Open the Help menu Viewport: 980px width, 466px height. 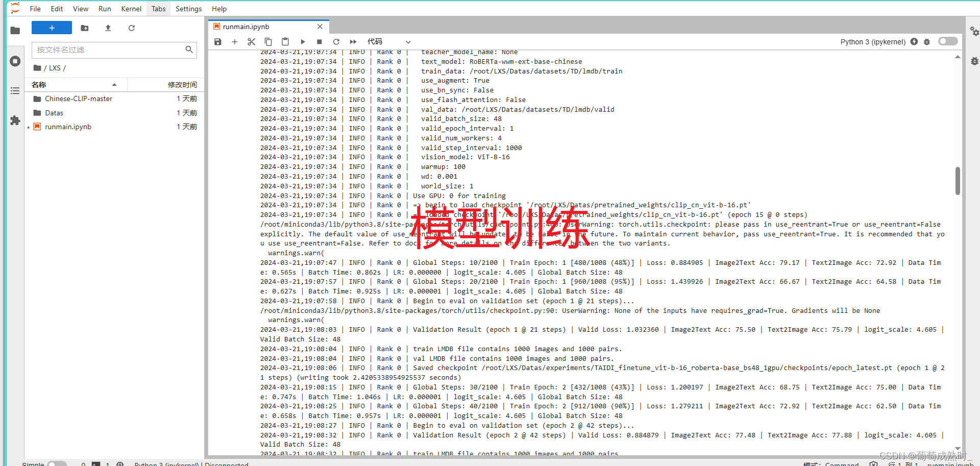click(x=219, y=9)
